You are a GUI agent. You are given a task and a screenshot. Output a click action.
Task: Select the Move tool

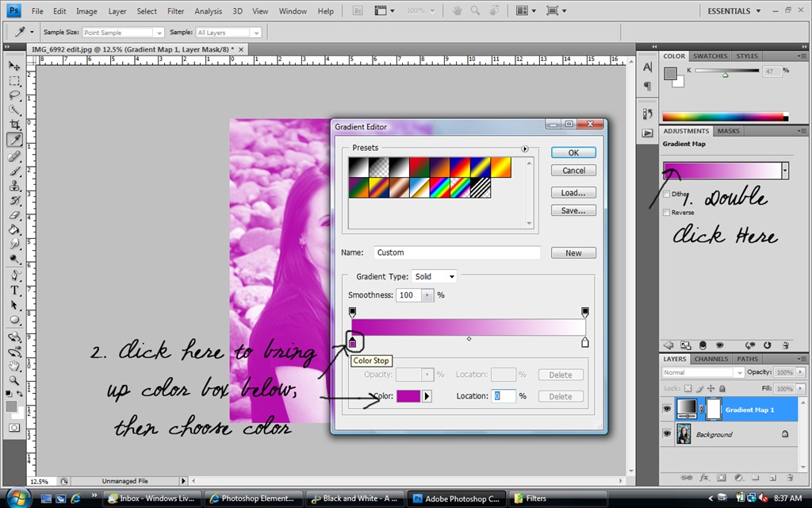tap(14, 66)
